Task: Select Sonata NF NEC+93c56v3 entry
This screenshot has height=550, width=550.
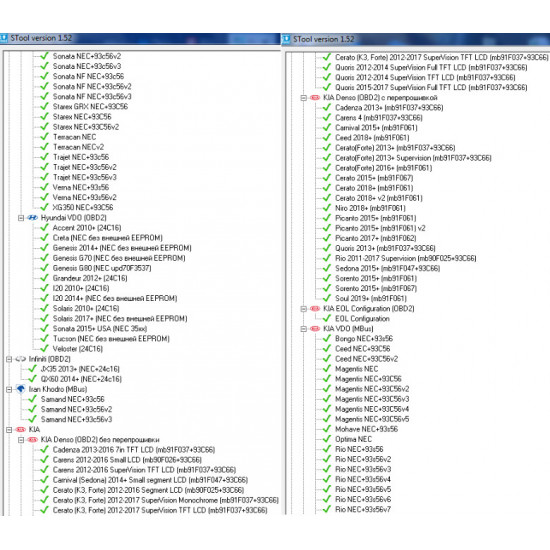Action: coord(92,96)
